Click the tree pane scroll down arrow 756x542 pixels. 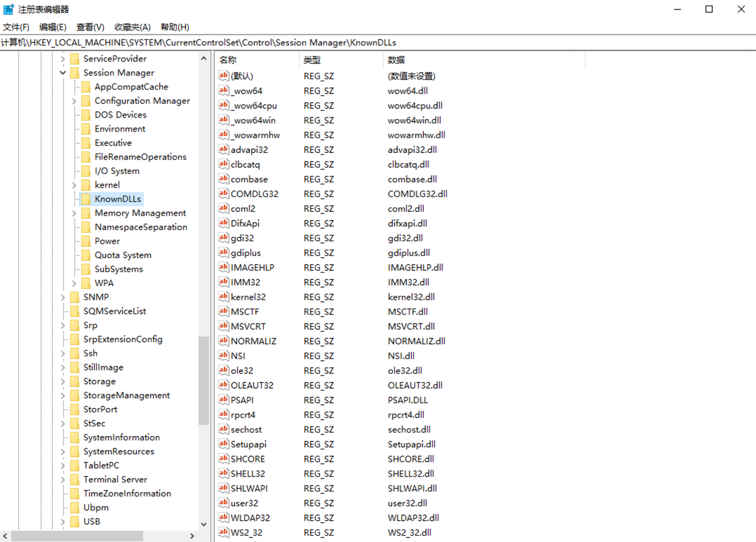[x=204, y=524]
